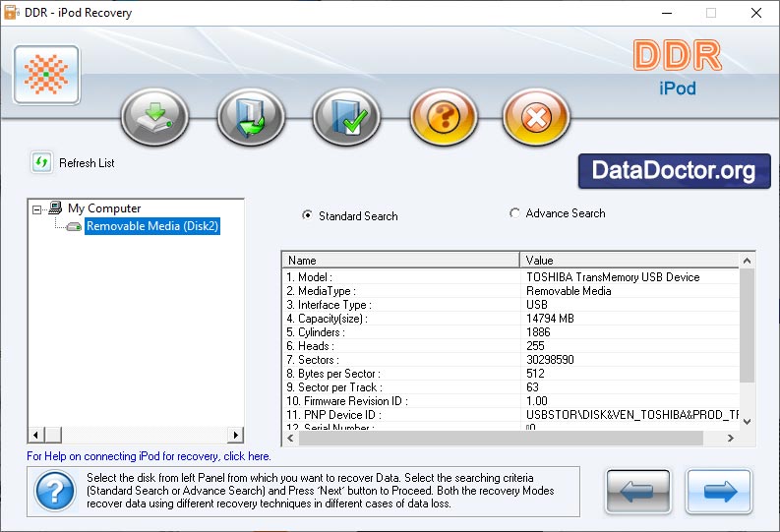Click tree panel scroll left arrow
780x532 pixels.
click(35, 435)
